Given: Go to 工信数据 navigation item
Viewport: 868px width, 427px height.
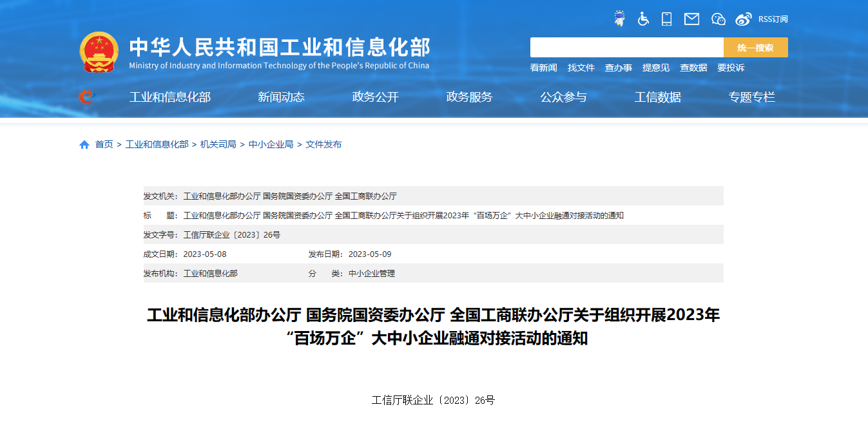Looking at the screenshot, I should [657, 97].
